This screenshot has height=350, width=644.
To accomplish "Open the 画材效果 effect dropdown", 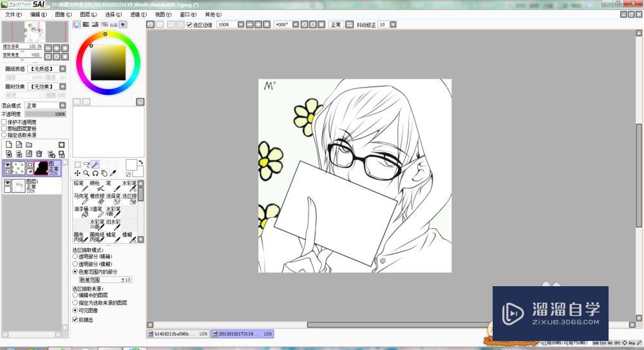I will [x=62, y=86].
